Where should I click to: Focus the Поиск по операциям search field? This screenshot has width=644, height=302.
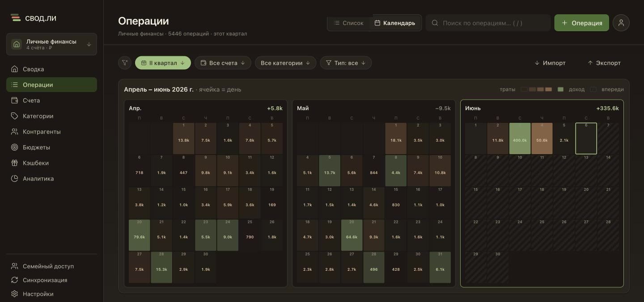tap(488, 23)
